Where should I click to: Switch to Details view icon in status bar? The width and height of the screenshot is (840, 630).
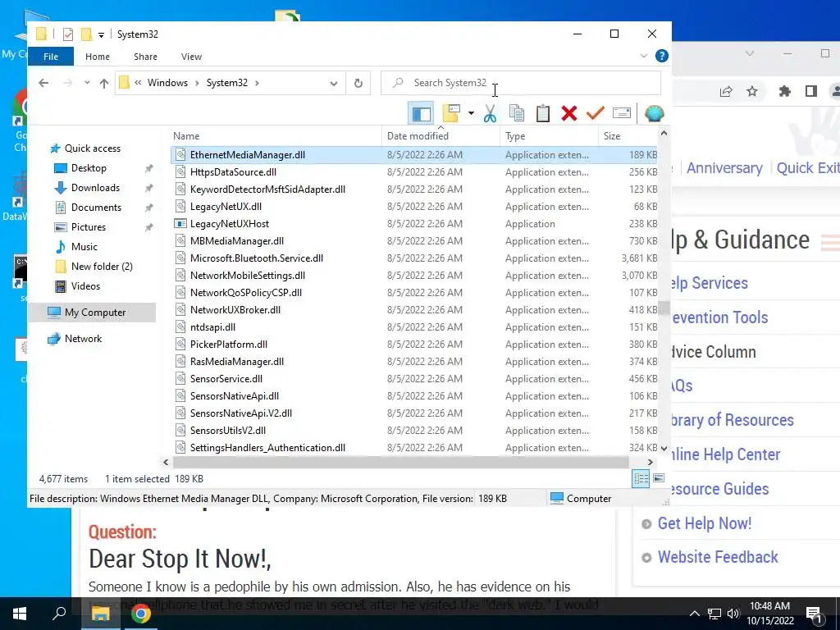pos(641,478)
